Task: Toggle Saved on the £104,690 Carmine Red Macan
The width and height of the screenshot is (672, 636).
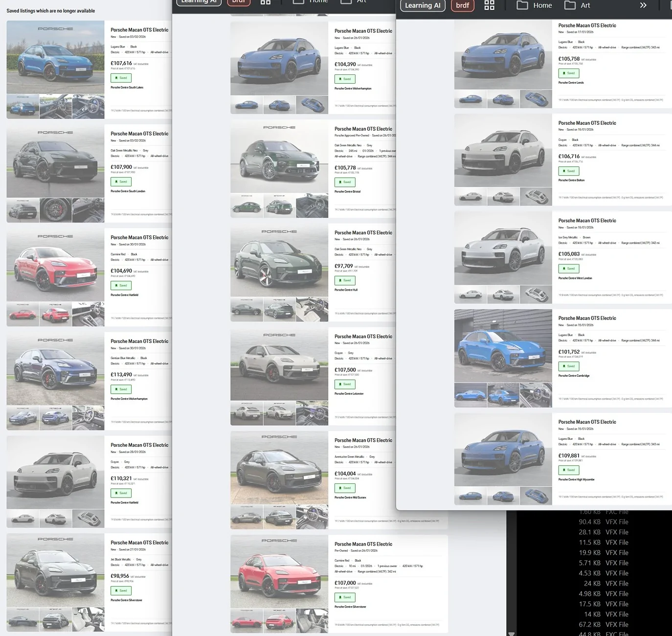Action: 121,286
